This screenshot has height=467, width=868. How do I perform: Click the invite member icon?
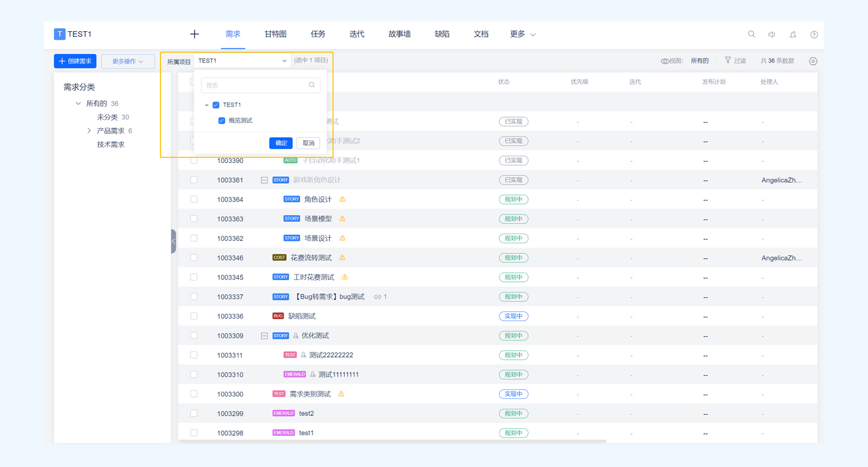click(x=793, y=34)
